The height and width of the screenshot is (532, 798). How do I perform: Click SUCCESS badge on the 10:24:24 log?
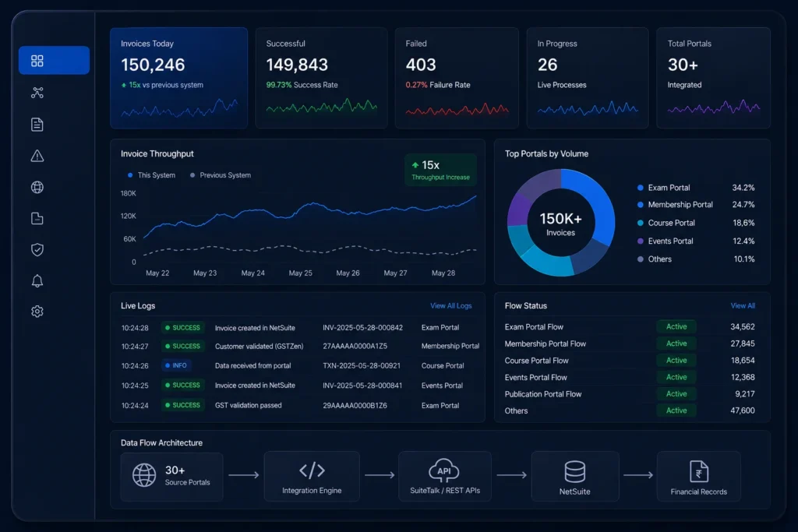[x=183, y=405]
